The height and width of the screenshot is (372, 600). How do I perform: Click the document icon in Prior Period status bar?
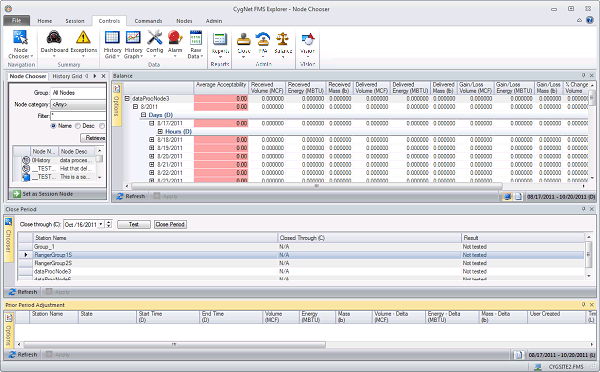[x=518, y=355]
